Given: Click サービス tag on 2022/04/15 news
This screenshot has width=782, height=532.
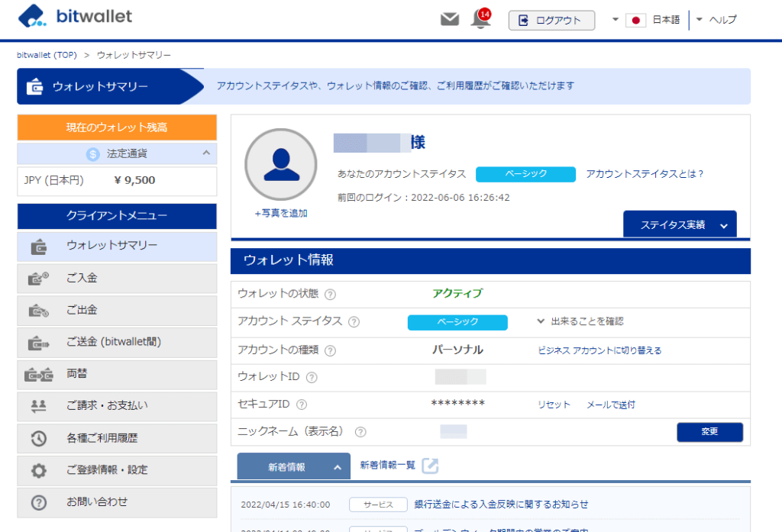Looking at the screenshot, I should point(378,505).
